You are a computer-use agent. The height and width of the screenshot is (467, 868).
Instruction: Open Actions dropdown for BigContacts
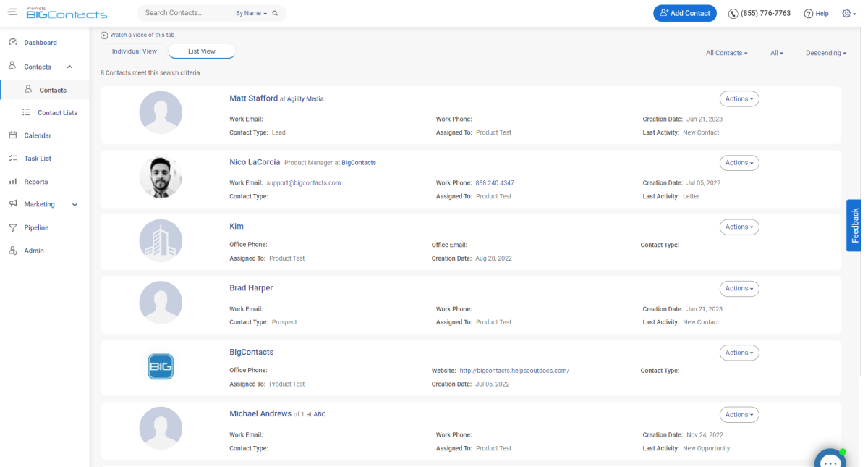(x=739, y=353)
